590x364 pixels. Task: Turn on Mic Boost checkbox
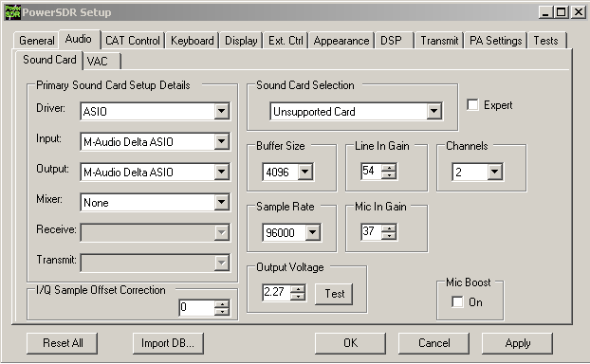click(x=457, y=301)
